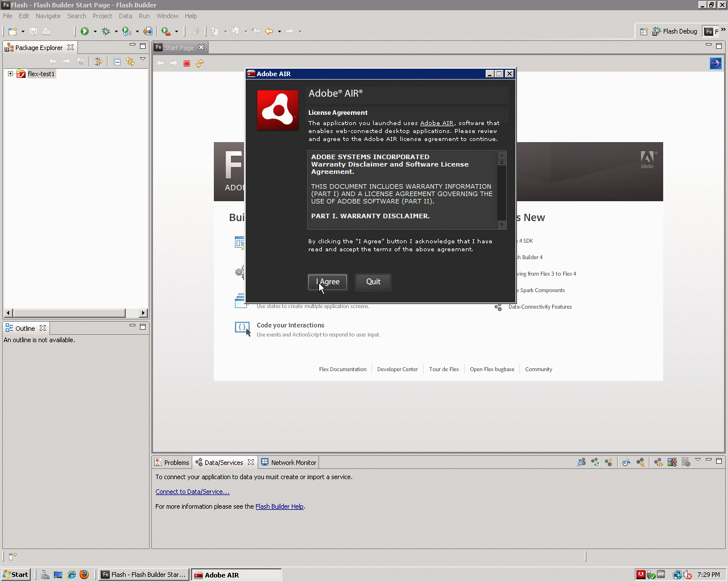Click gears-with-plus connect service icon

609,462
